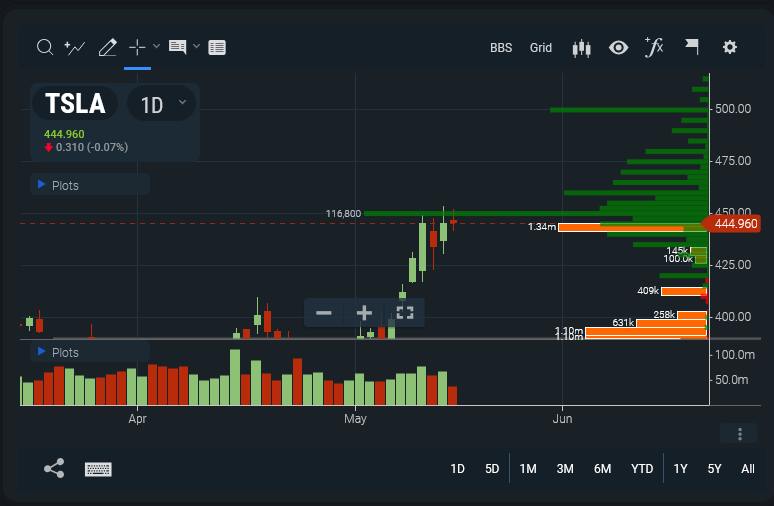Share the chart via share icon
Image resolution: width=774 pixels, height=506 pixels.
click(54, 468)
